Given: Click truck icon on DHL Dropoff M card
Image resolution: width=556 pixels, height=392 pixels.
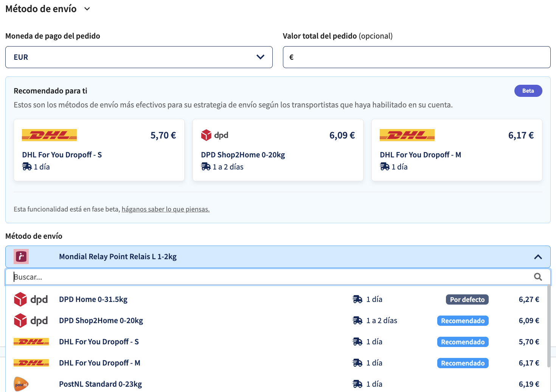Looking at the screenshot, I should [x=385, y=166].
